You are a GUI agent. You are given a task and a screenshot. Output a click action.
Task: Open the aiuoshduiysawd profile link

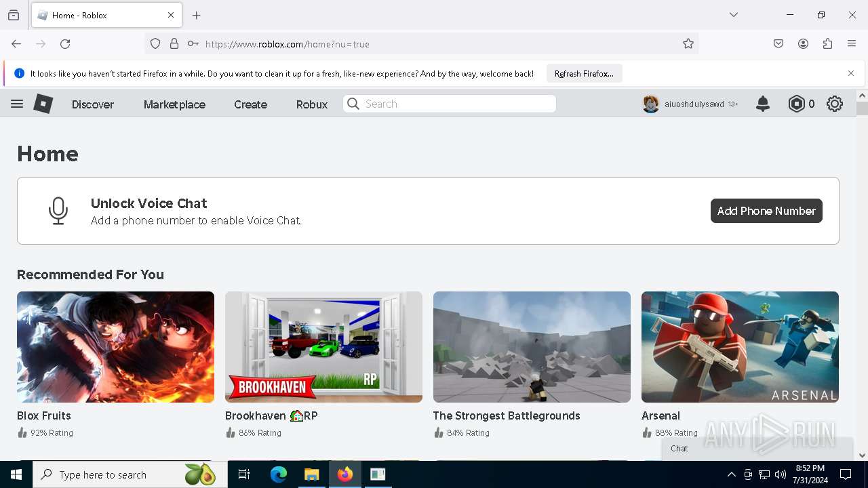694,104
